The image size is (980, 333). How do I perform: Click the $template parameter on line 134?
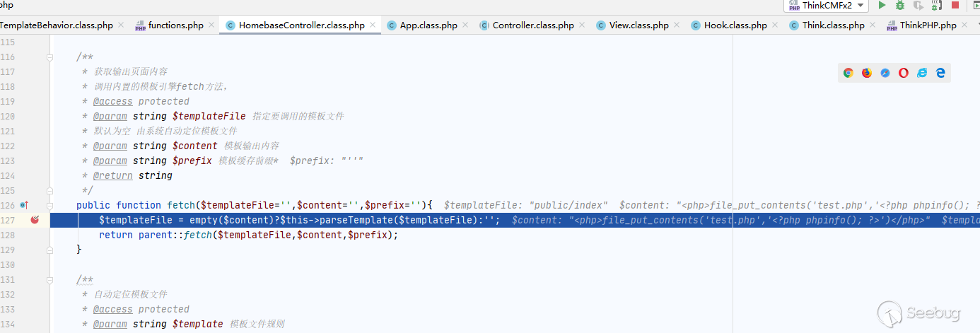click(198, 324)
